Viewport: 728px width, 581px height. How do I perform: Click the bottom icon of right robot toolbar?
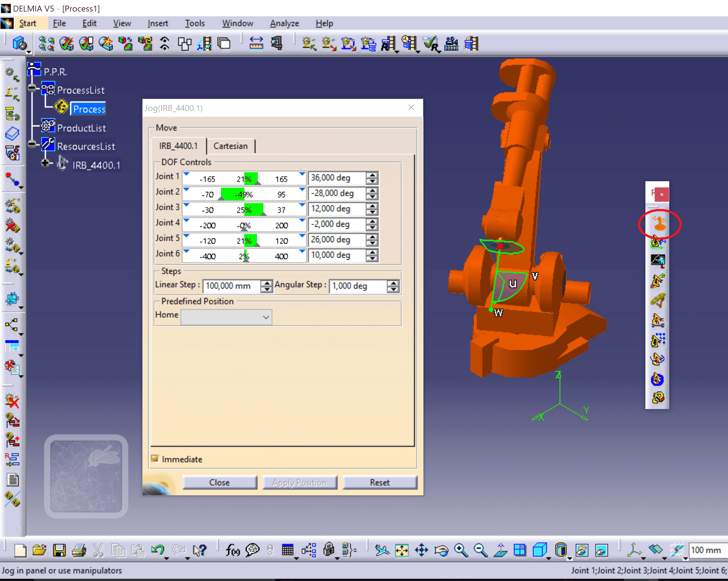click(x=658, y=398)
